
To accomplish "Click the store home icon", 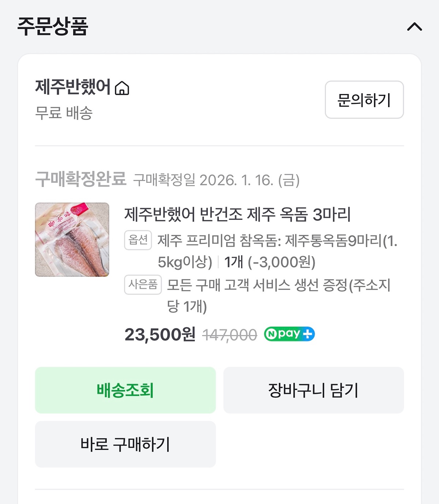I will 122,88.
